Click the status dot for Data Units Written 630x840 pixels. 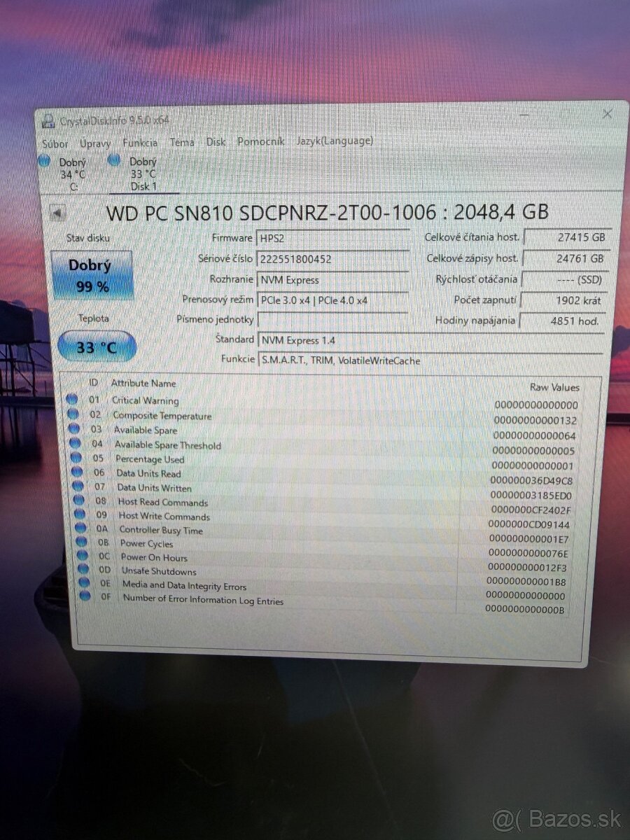tap(78, 486)
